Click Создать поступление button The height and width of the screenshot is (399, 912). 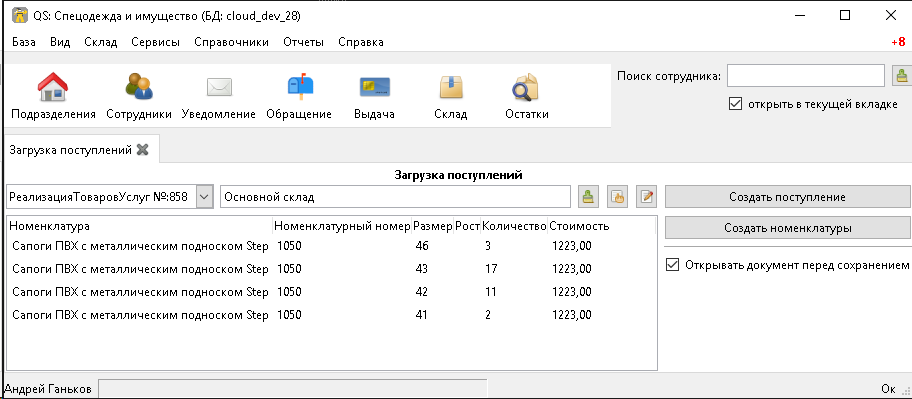point(788,197)
